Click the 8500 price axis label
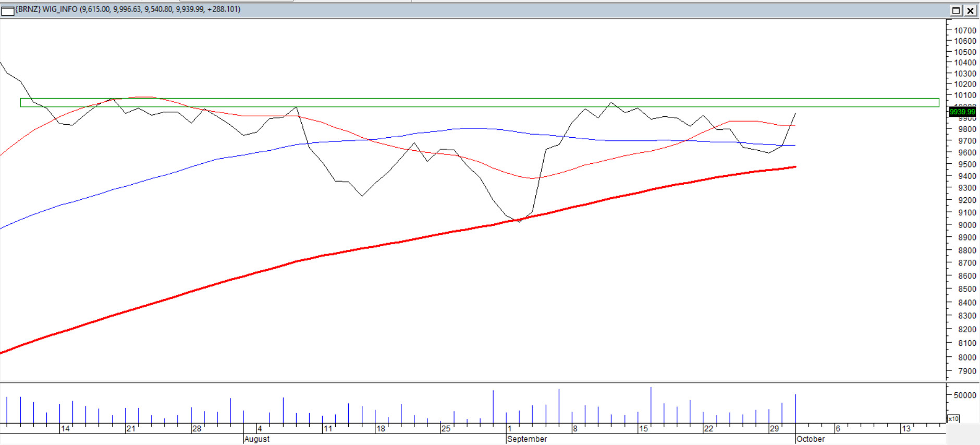 (x=967, y=289)
